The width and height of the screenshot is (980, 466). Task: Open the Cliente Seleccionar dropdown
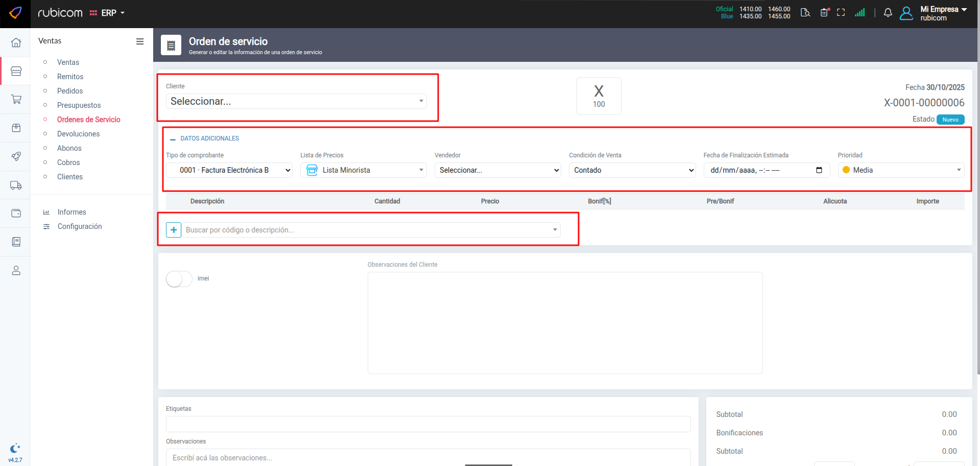tap(296, 101)
